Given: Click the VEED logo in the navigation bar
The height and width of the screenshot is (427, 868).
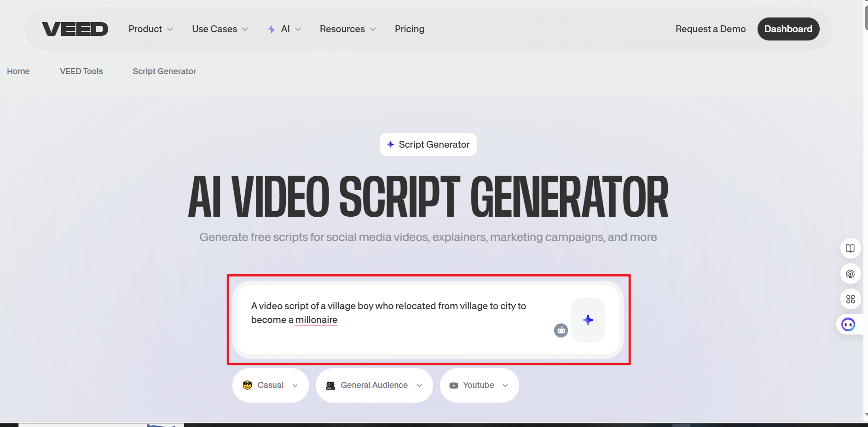Looking at the screenshot, I should 75,29.
